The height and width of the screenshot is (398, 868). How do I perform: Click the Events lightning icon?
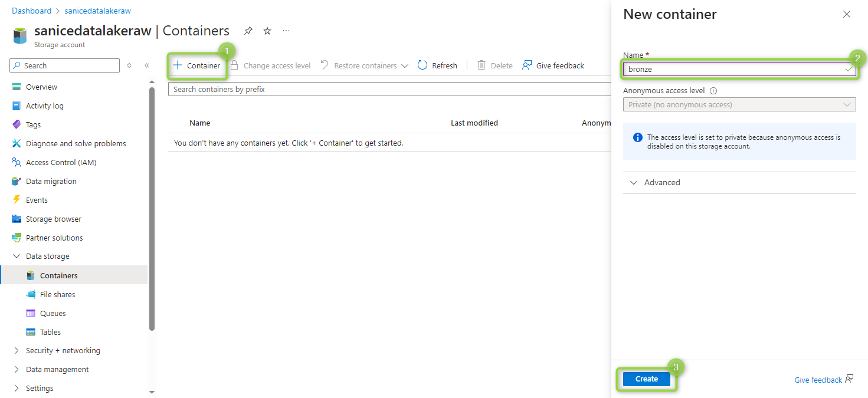pyautogui.click(x=17, y=200)
